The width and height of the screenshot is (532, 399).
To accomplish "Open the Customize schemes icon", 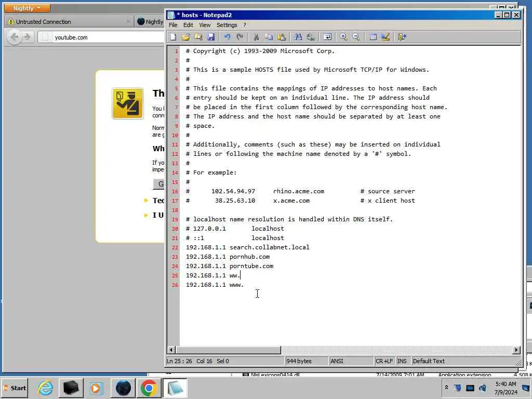I will coord(385,37).
